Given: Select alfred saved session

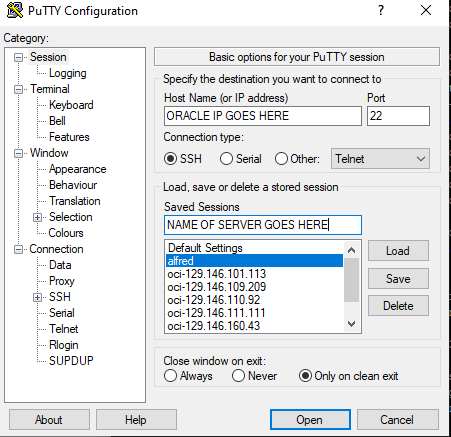Looking at the screenshot, I should pos(254,261).
